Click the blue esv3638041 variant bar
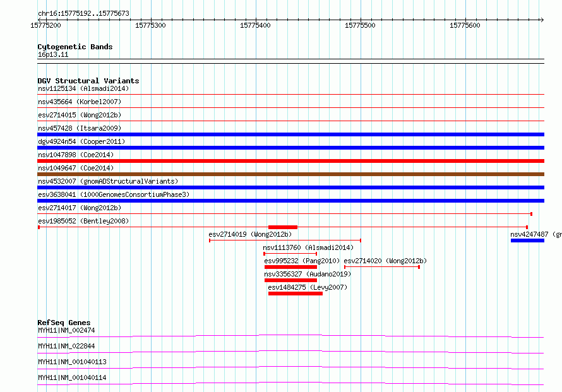The image size is (562, 392). (290, 201)
